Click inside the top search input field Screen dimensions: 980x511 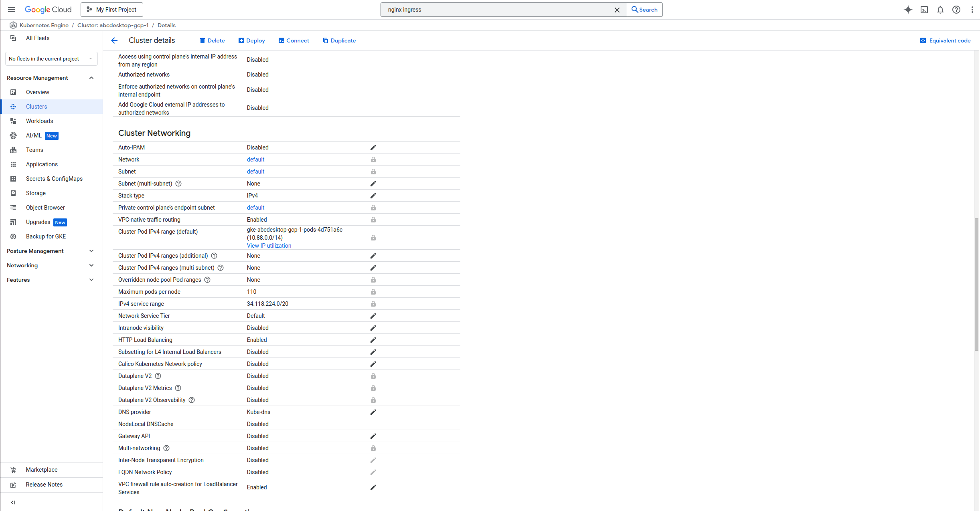point(481,9)
